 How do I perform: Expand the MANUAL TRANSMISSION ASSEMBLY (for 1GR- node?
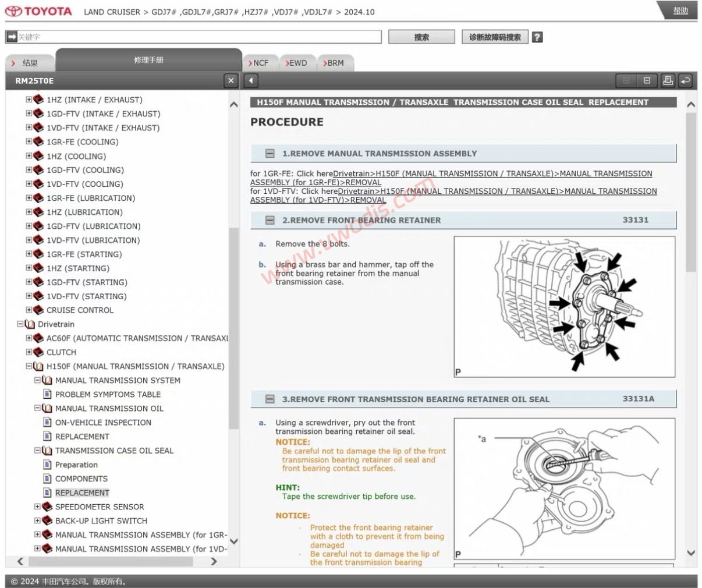(37, 534)
